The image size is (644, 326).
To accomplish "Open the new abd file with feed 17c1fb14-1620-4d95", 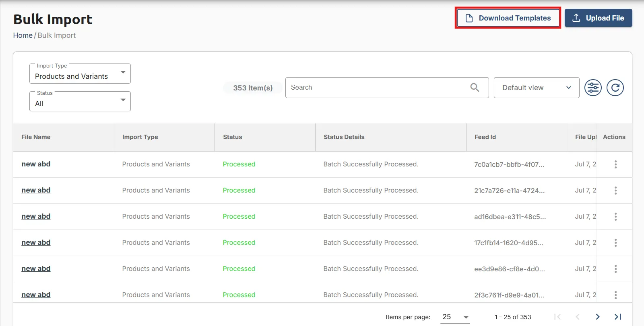I will (x=36, y=242).
